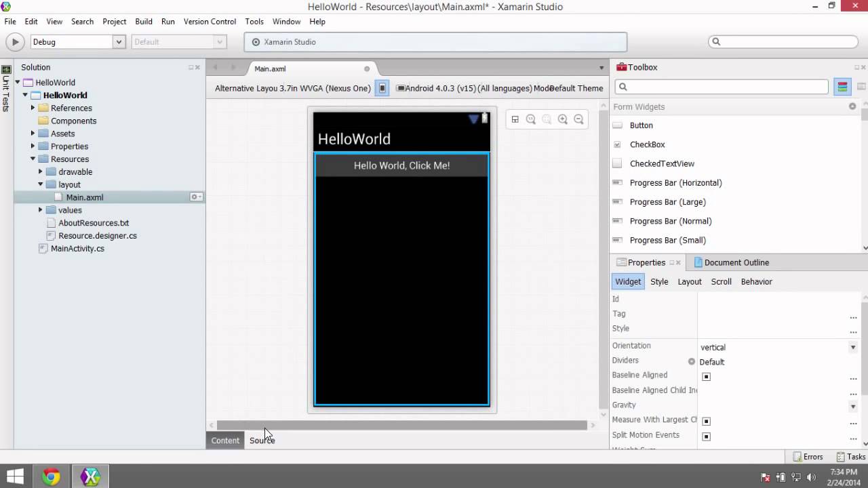Select Style properties tab
Viewport: 868px width, 488px height.
659,282
